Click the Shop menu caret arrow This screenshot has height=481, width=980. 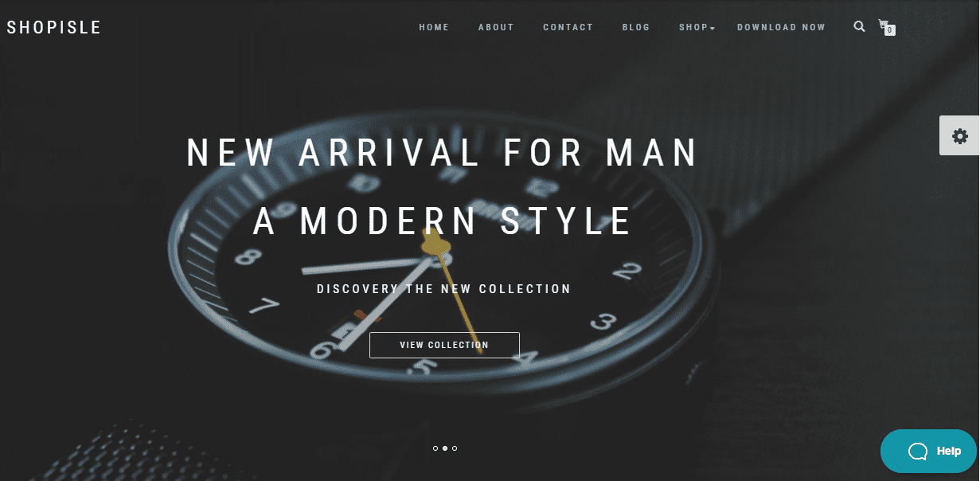point(713,29)
